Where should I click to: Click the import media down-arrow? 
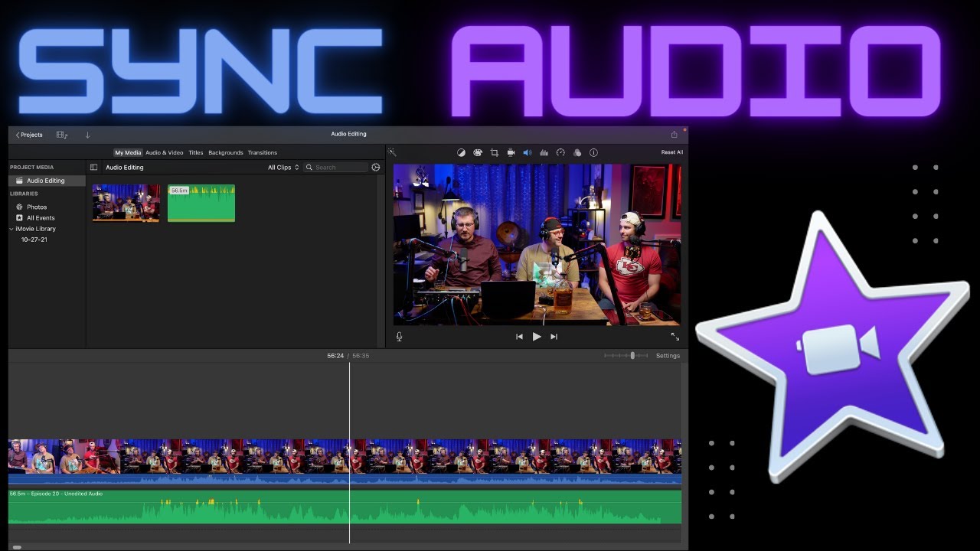[x=87, y=135]
